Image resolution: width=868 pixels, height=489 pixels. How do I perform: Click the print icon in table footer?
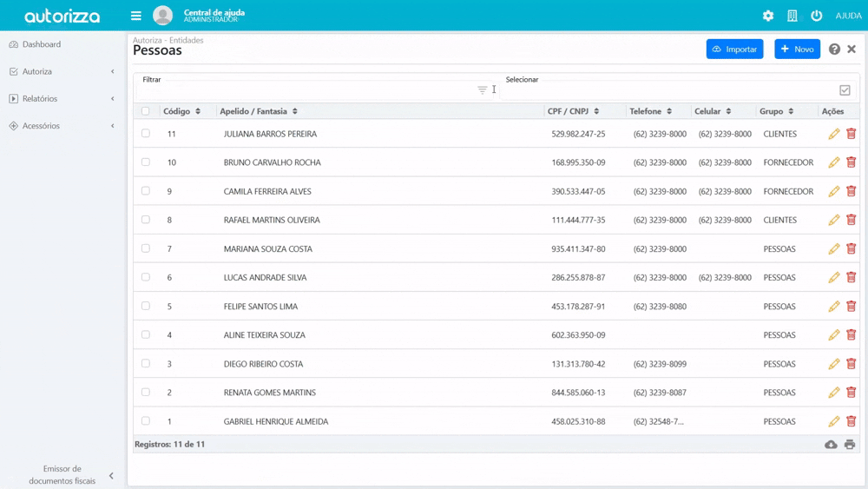(x=850, y=445)
